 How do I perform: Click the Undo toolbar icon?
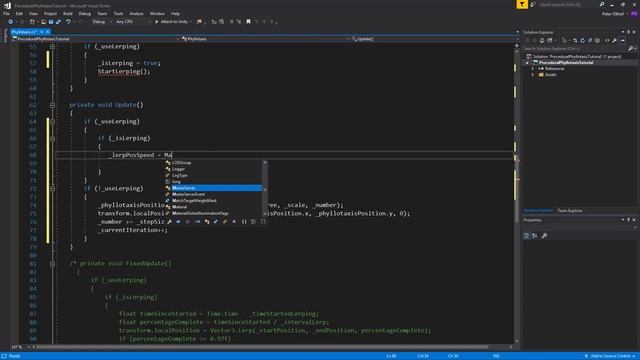point(68,22)
